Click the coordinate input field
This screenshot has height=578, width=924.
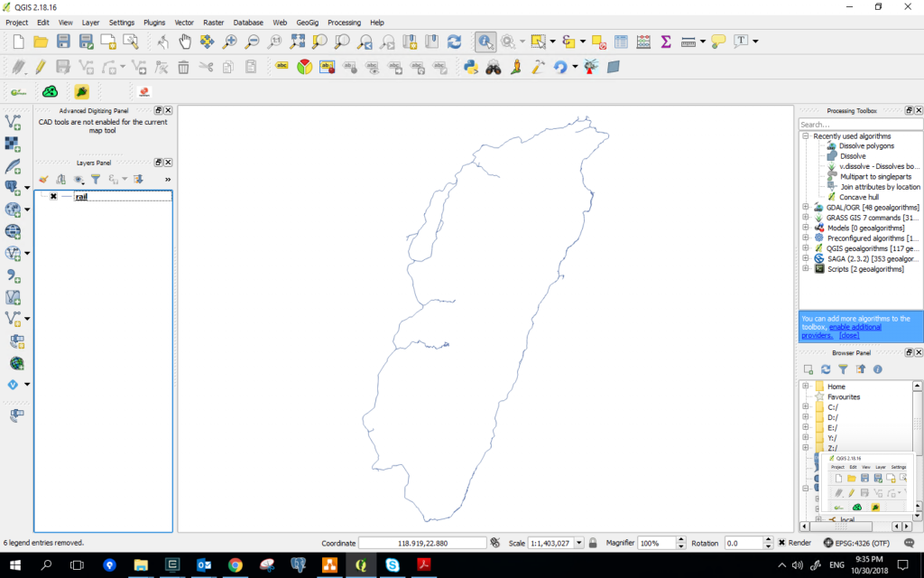pyautogui.click(x=422, y=543)
